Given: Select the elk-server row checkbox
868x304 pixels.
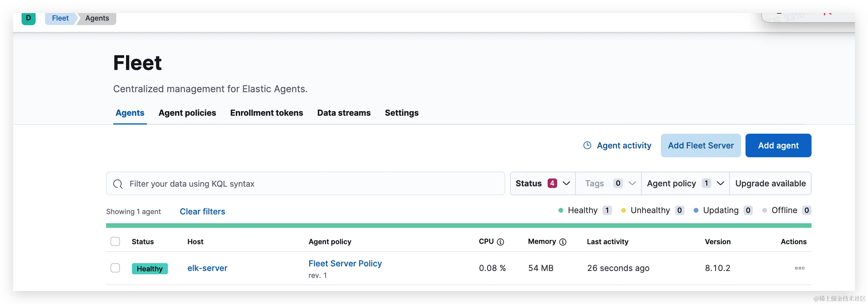Looking at the screenshot, I should (115, 268).
